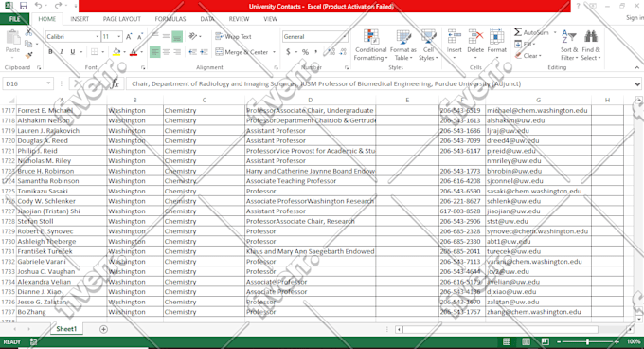Toggle Top Align vertical alignment
Viewport: 644px width, 349px height.
[154, 37]
